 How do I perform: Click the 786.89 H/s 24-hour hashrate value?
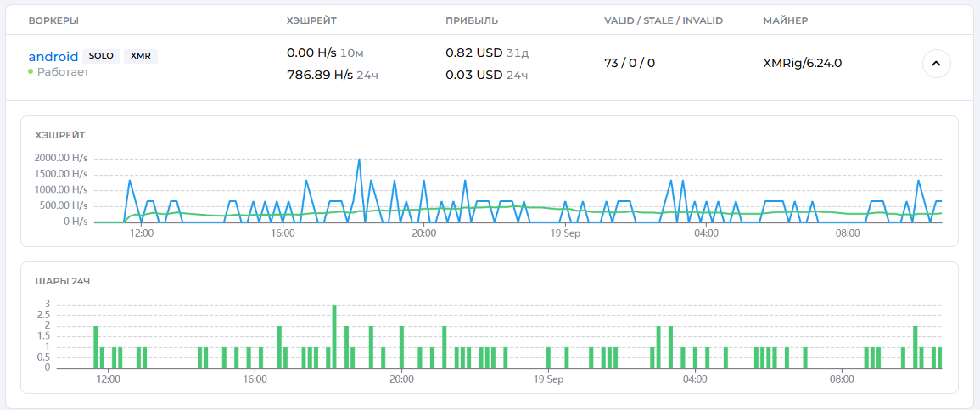(x=320, y=75)
